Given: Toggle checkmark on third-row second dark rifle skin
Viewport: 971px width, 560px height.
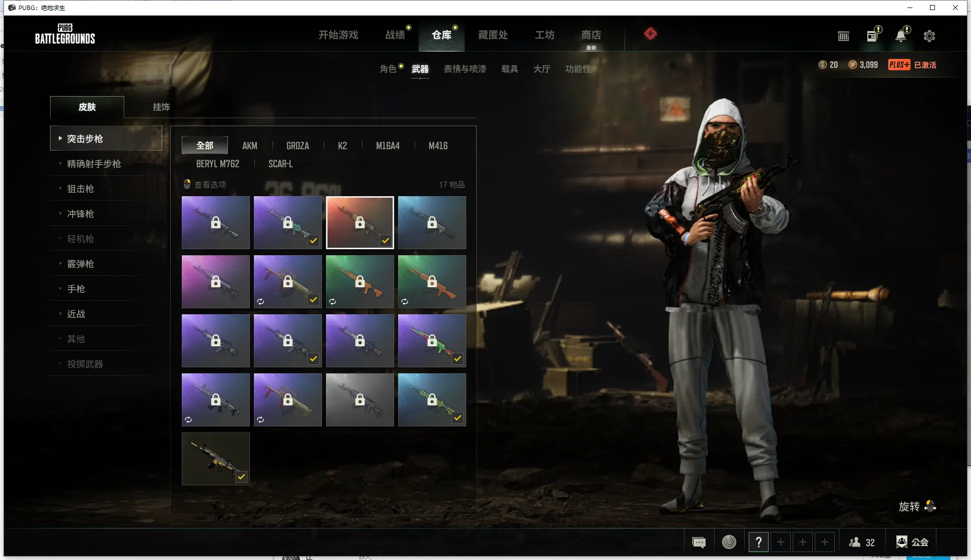Looking at the screenshot, I should pos(313,359).
